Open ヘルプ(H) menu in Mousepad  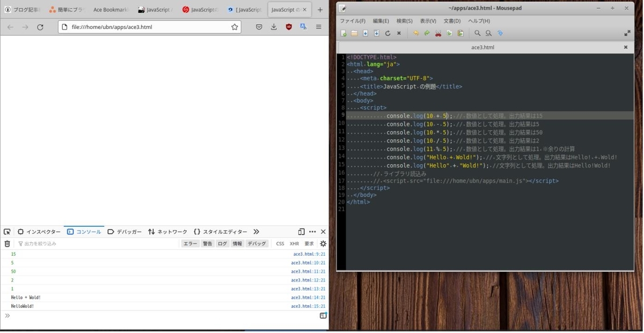click(479, 21)
